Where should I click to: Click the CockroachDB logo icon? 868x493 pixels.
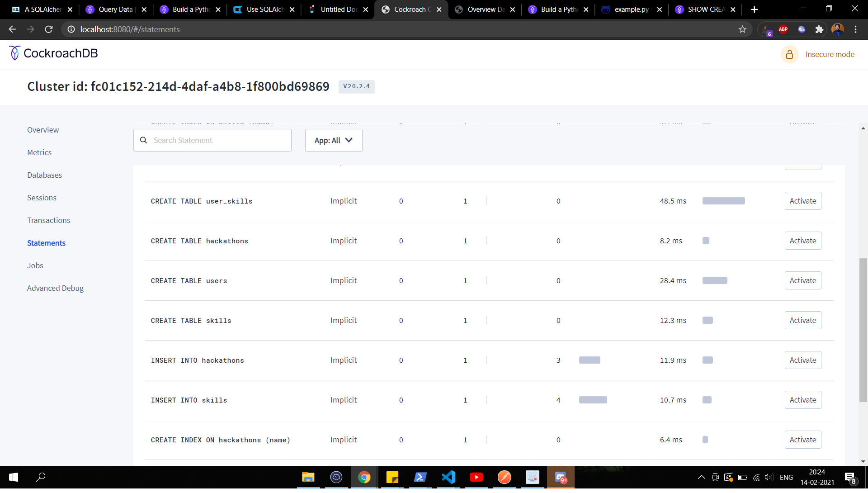[x=14, y=53]
